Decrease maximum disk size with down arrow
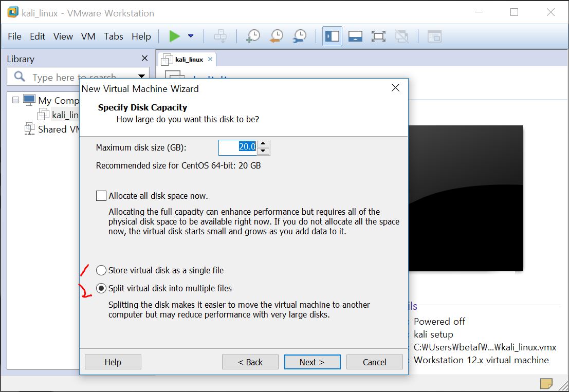This screenshot has width=569, height=392. (x=263, y=151)
